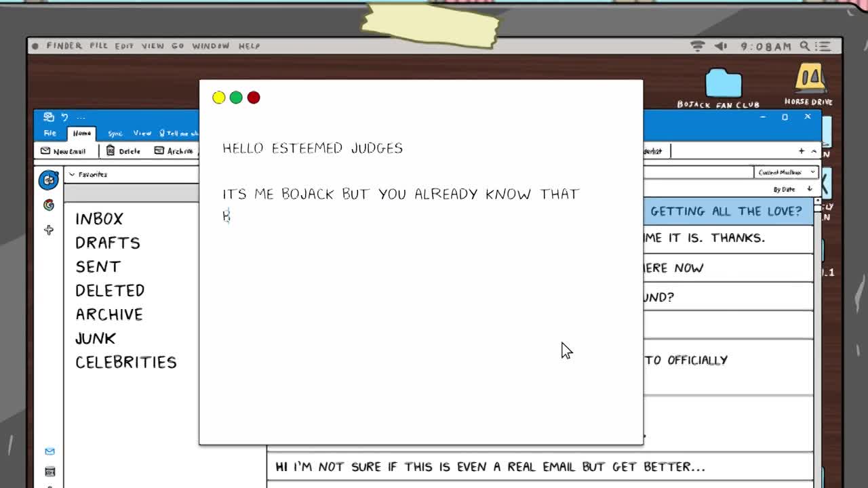Screen dimensions: 868x488
Task: Open the notification list icon in menu bar
Action: coord(823,46)
